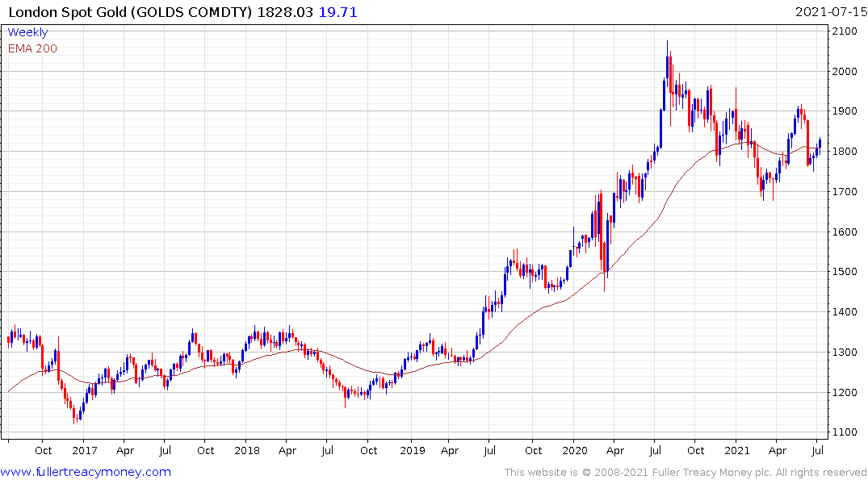Image resolution: width=868 pixels, height=484 pixels.
Task: Click the 2019 year label on time axis
Action: (413, 450)
